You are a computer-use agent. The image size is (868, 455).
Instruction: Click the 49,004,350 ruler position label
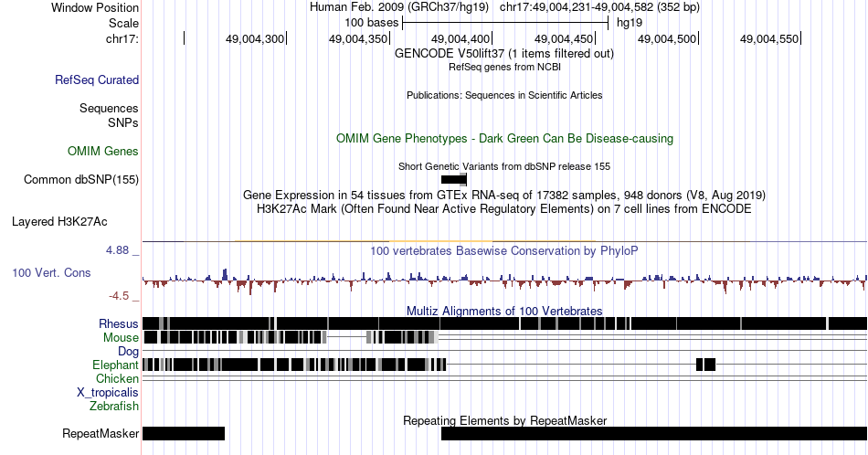click(357, 38)
